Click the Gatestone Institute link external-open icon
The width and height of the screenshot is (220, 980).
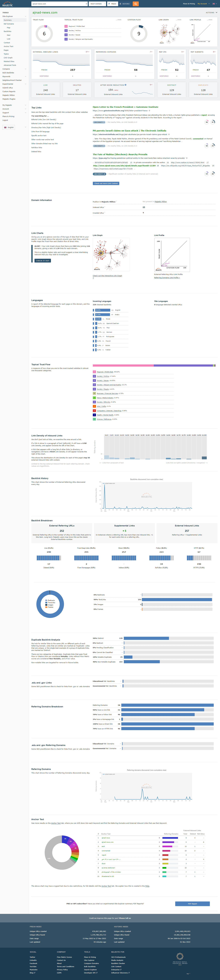(150, 111)
